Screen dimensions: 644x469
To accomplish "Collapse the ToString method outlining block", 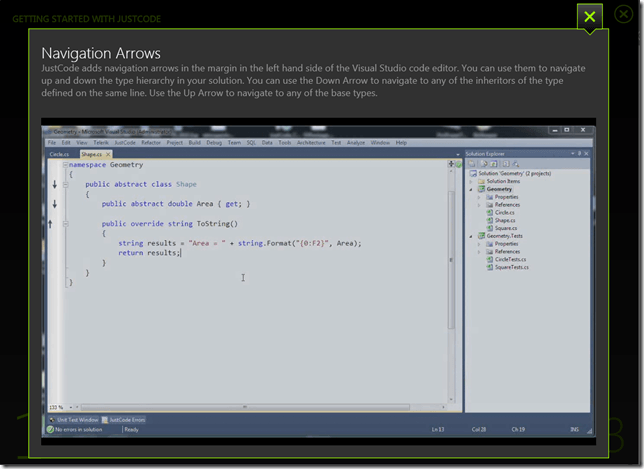I will pyautogui.click(x=65, y=224).
